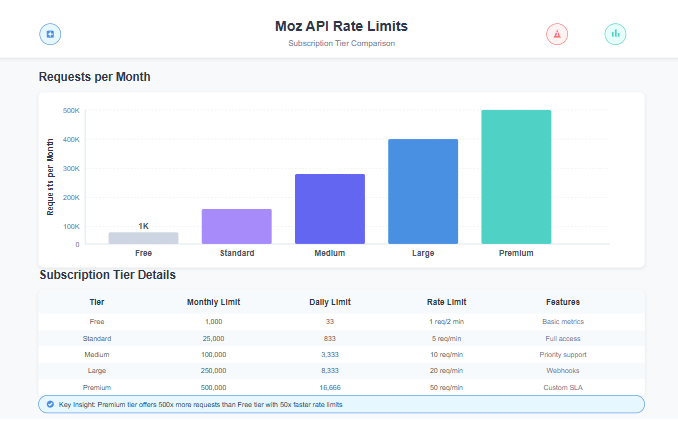The height and width of the screenshot is (428, 678).
Task: Click the Standard cell in Tier column
Action: pyautogui.click(x=97, y=339)
